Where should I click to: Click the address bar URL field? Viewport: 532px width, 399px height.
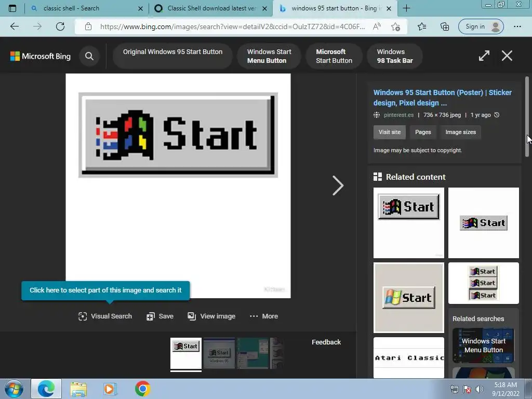232,26
